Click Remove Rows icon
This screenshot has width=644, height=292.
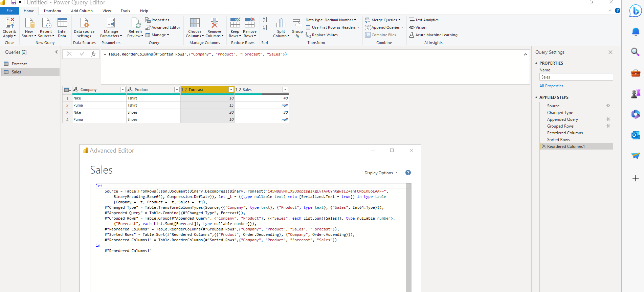pos(250,23)
